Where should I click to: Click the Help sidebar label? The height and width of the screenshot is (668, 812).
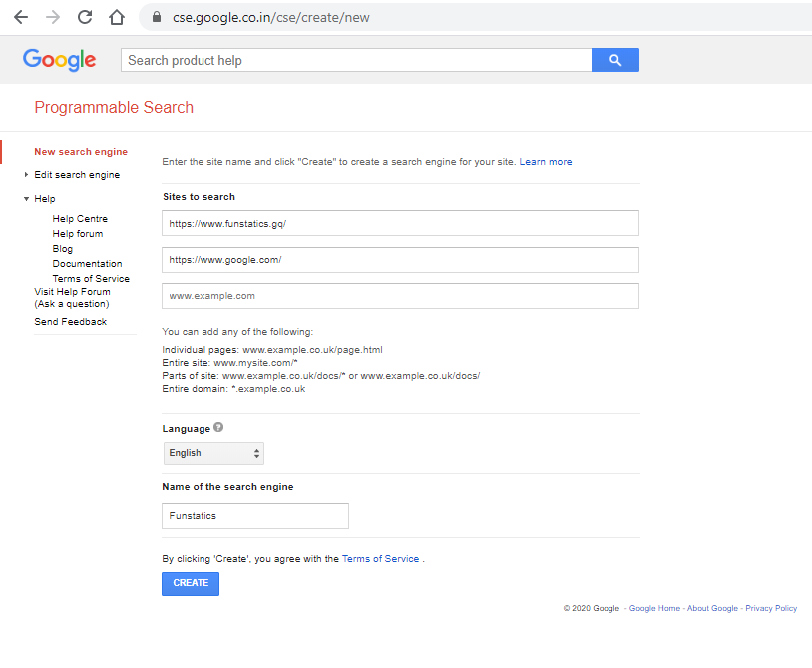45,199
